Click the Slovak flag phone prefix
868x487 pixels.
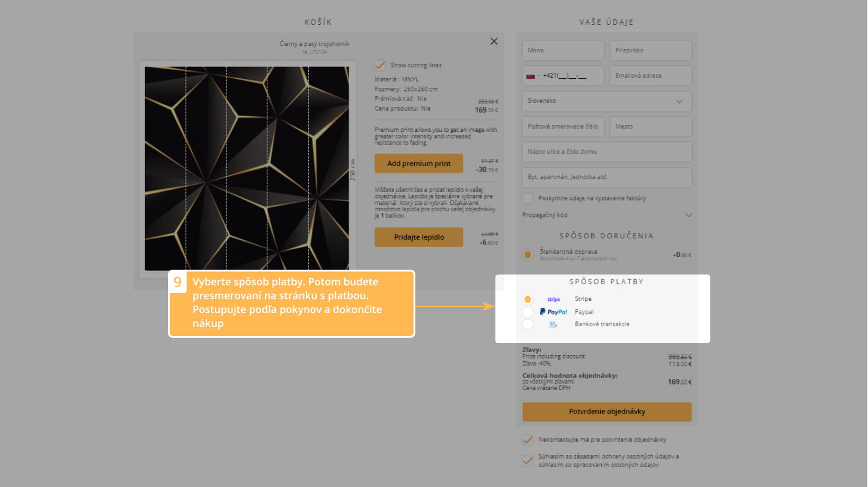532,76
